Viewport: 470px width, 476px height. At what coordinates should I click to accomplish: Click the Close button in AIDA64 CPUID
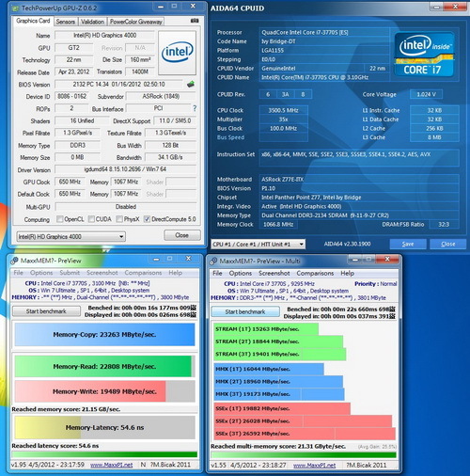click(x=448, y=244)
